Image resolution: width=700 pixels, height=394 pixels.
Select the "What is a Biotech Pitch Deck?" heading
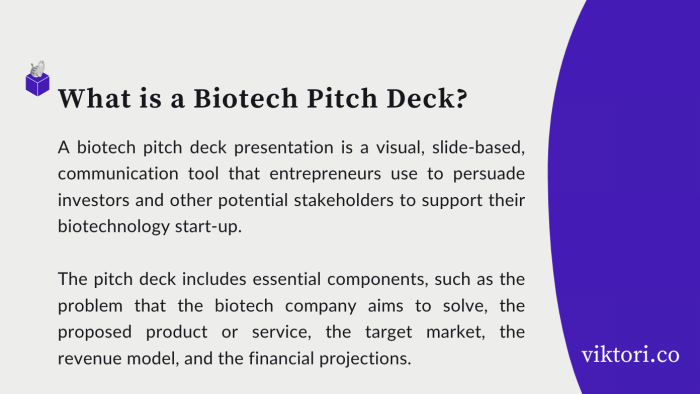pyautogui.click(x=262, y=98)
